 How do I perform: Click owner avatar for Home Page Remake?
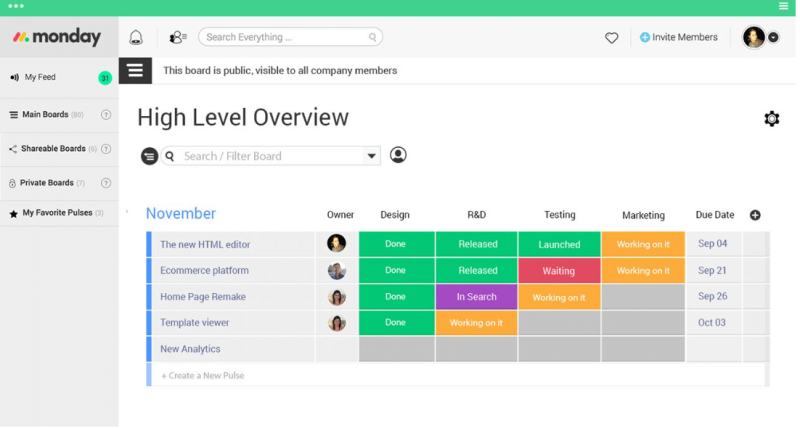pyautogui.click(x=337, y=296)
